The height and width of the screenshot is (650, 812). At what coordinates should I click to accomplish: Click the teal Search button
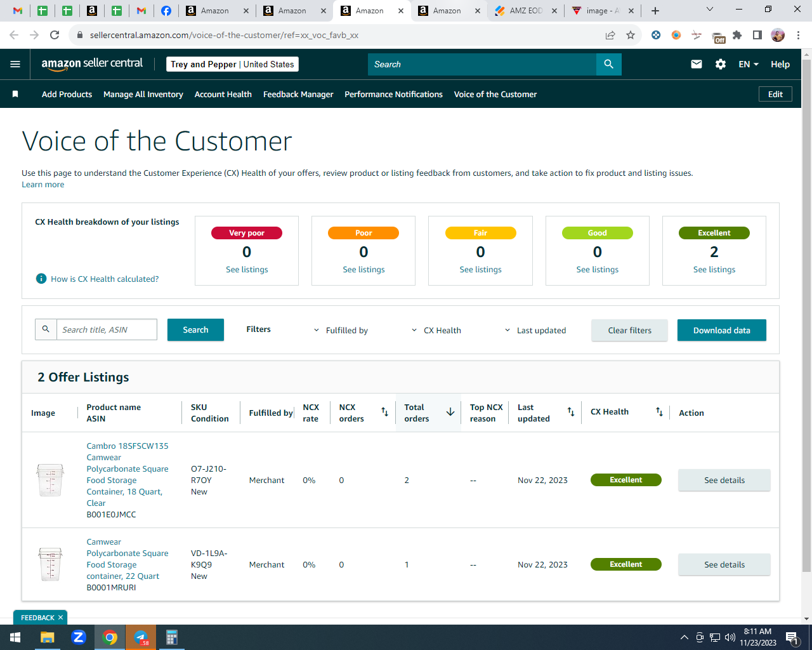(195, 329)
